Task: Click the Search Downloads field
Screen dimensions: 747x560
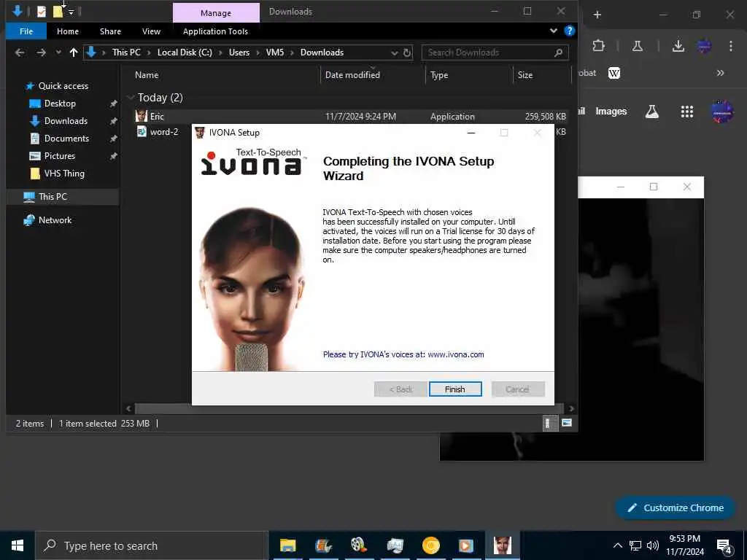Action: pos(495,52)
